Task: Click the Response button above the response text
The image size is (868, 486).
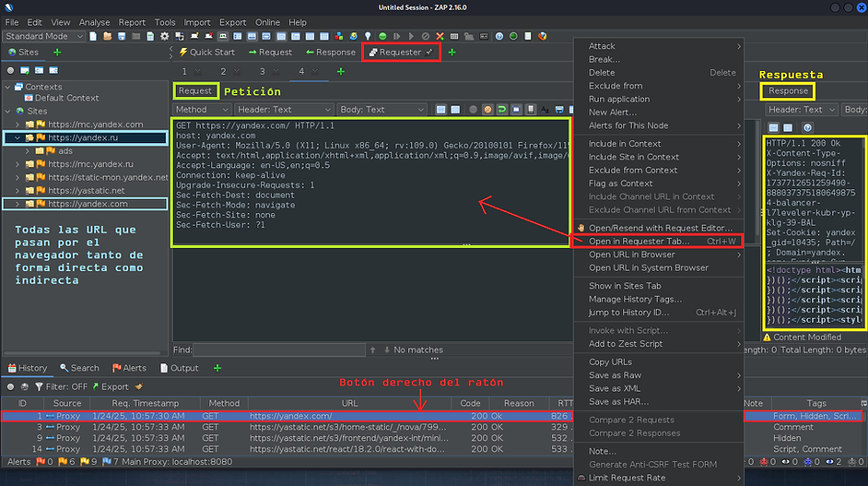Action: 788,91
